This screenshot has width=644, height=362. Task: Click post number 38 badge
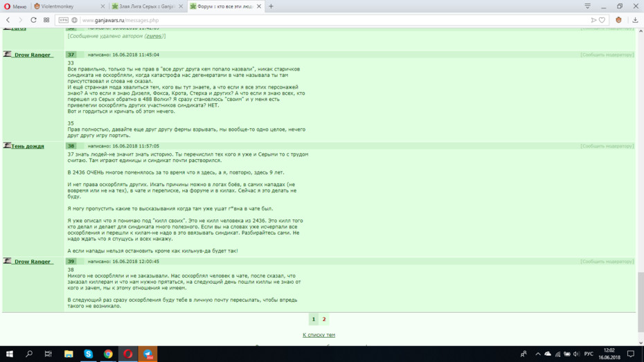[71, 146]
